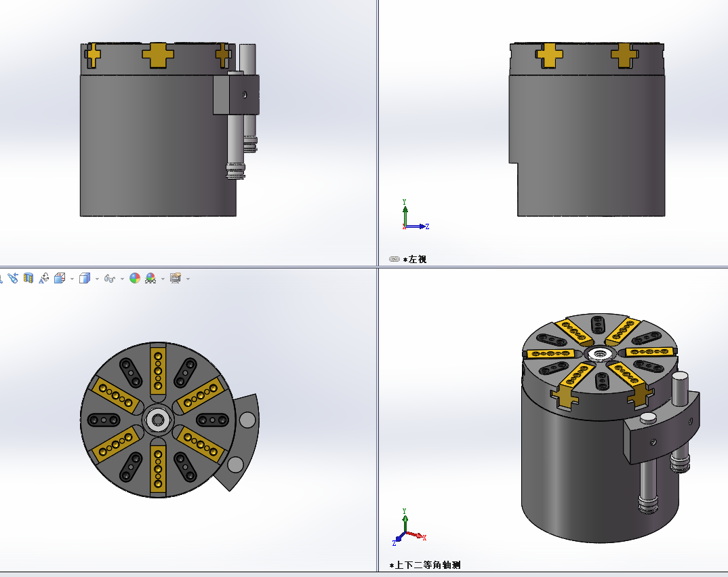Click the Edit Appearance color ball
This screenshot has height=577, width=728.
coord(135,278)
